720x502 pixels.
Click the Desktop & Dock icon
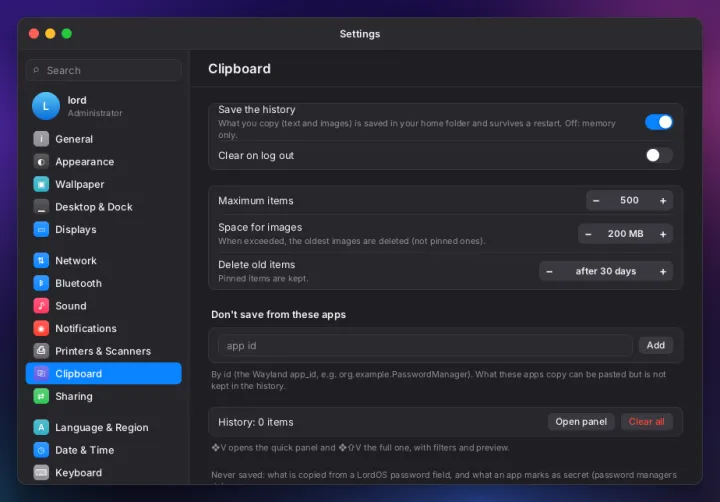(x=41, y=207)
